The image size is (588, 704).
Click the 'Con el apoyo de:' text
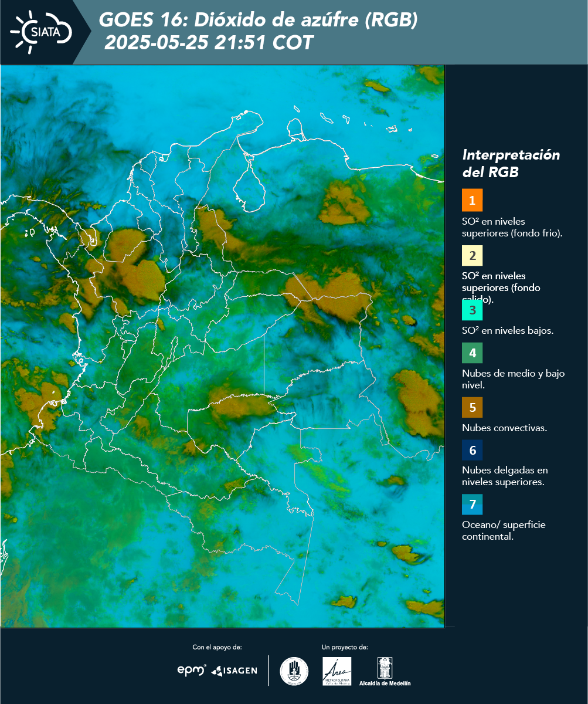tap(217, 647)
